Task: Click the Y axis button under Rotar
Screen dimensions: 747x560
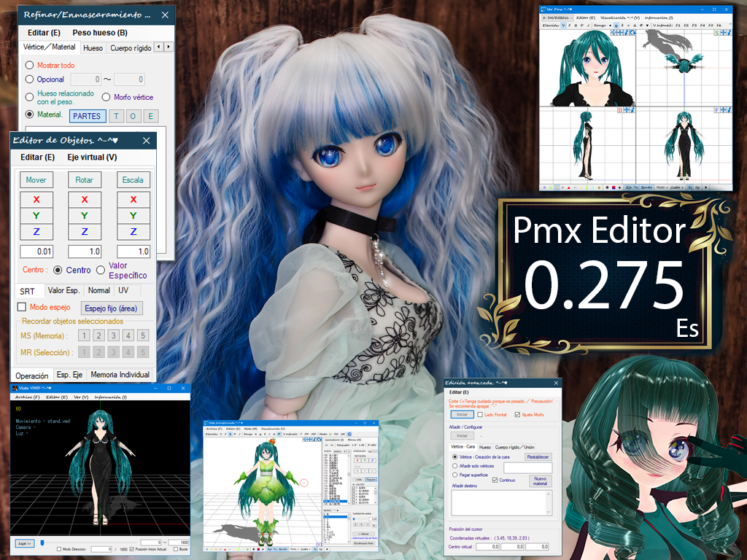Action: pyautogui.click(x=85, y=216)
